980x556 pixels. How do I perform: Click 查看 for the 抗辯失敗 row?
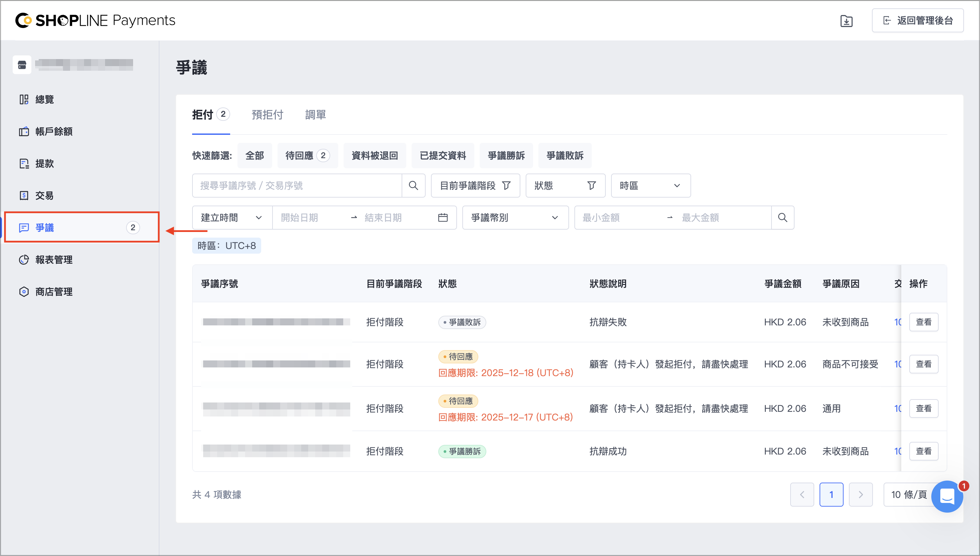tap(924, 322)
